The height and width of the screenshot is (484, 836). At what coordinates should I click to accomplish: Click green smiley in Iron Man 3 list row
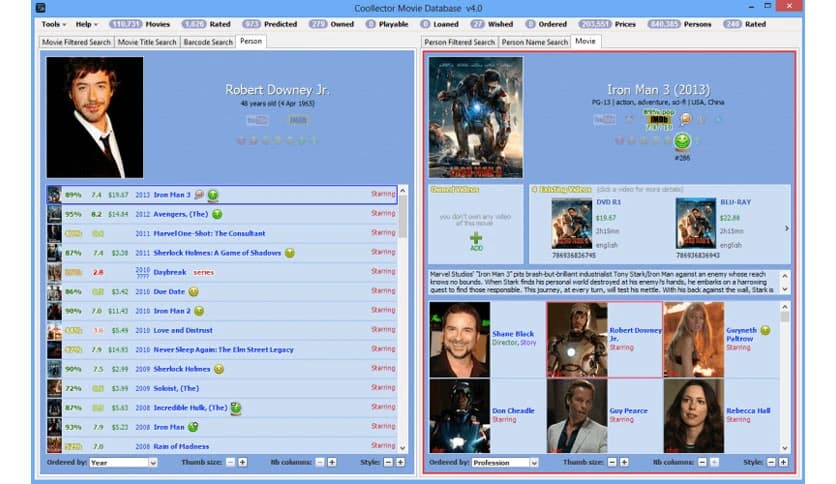tap(213, 196)
